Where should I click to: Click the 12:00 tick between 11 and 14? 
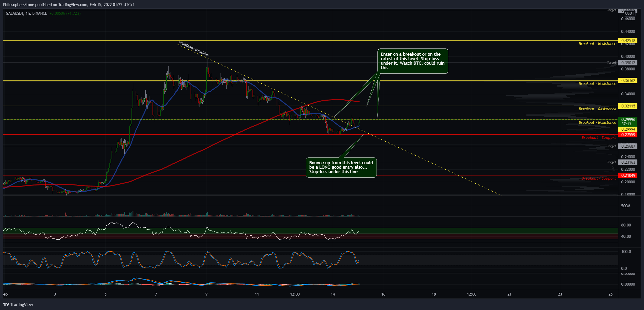[295, 294]
